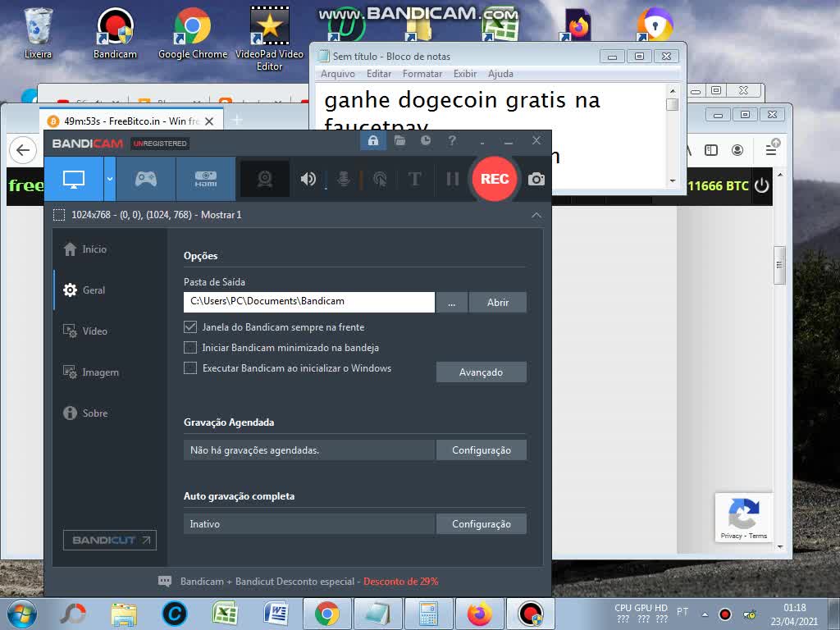This screenshot has height=630, width=840.
Task: Switch to game recording mode
Action: click(146, 179)
